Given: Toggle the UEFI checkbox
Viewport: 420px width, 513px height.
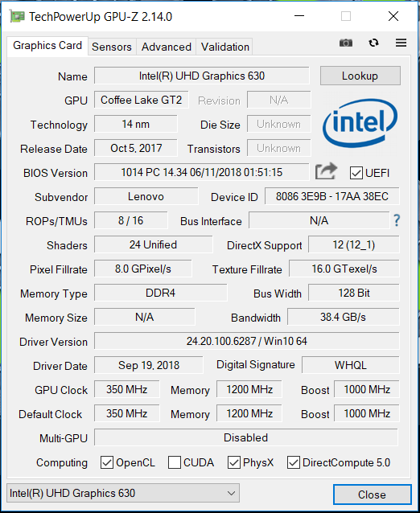Looking at the screenshot, I should coord(356,173).
